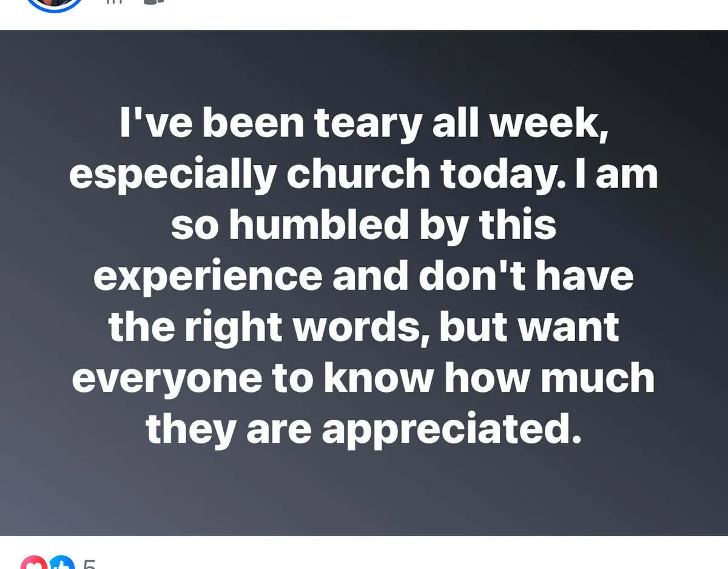The height and width of the screenshot is (569, 728).
Task: Click the word "week" in the first line
Action: point(545,123)
